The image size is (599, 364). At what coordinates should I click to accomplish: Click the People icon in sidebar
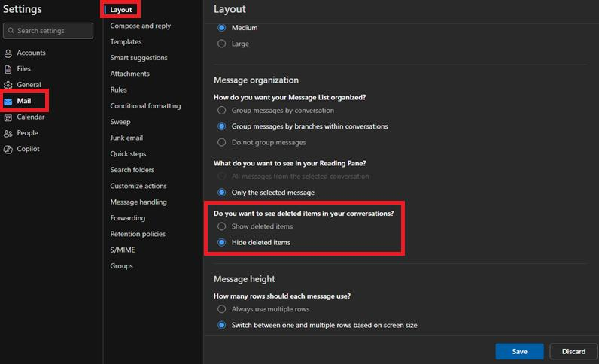pos(8,133)
